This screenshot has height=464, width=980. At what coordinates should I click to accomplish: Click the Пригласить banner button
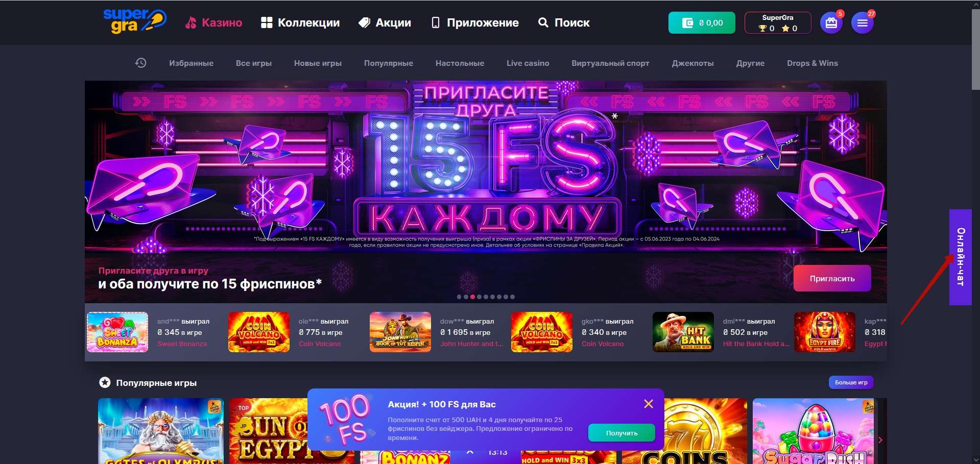tap(832, 278)
